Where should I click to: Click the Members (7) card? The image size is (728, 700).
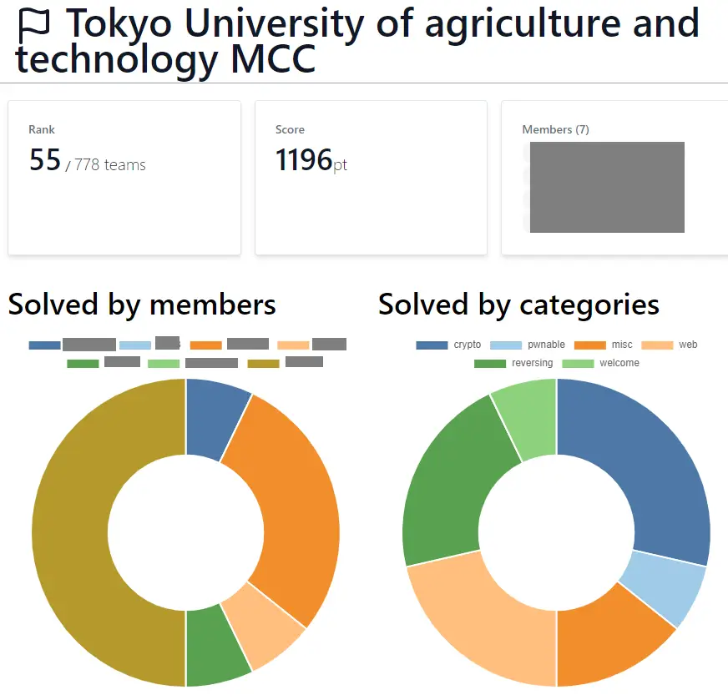614,178
